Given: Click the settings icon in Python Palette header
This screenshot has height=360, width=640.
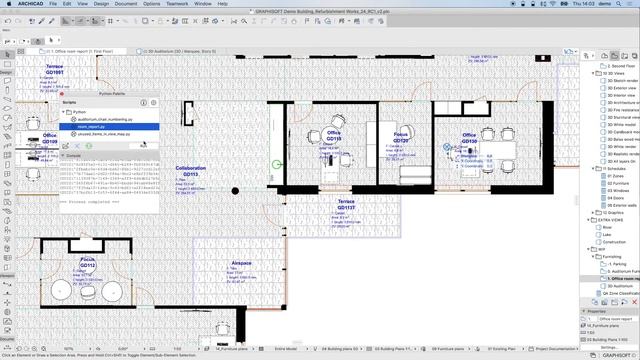Looking at the screenshot, I should 153,103.
